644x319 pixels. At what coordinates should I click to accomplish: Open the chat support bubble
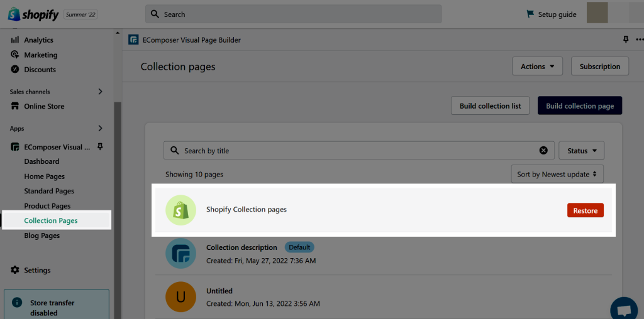click(624, 309)
